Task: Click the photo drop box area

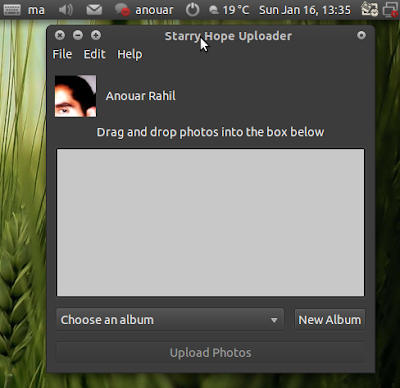Action: point(210,222)
